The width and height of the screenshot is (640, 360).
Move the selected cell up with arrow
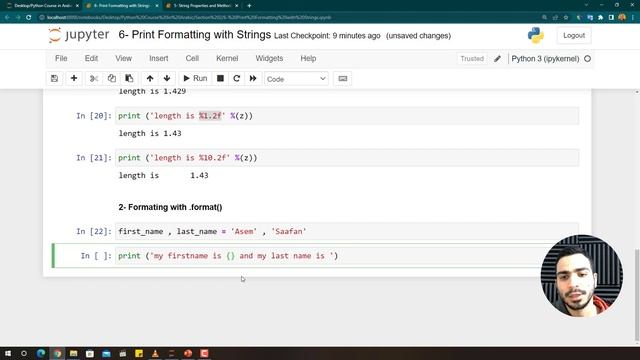pyautogui.click(x=150, y=78)
